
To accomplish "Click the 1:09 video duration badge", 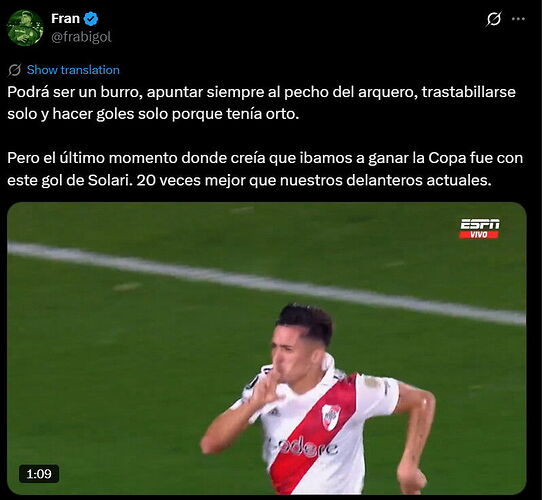I will tap(39, 474).
